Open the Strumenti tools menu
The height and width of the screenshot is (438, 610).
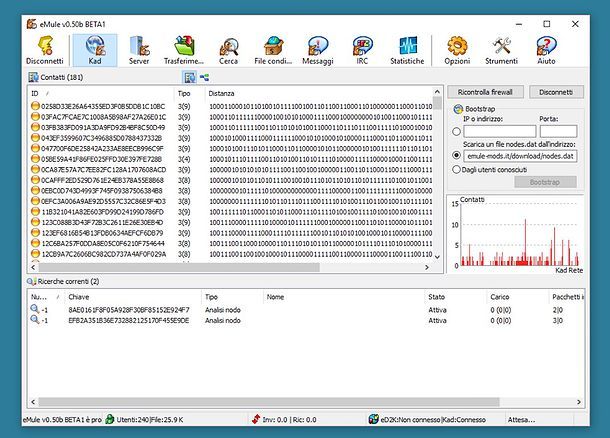coord(501,50)
